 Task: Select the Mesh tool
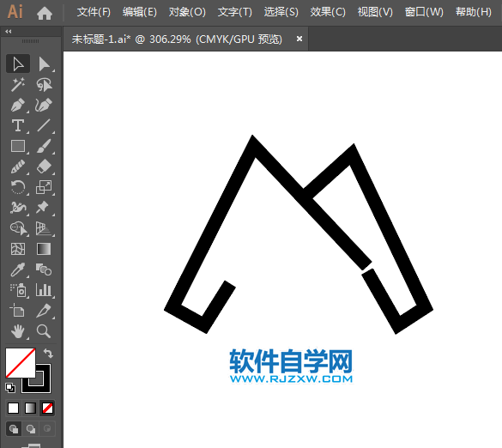click(18, 249)
